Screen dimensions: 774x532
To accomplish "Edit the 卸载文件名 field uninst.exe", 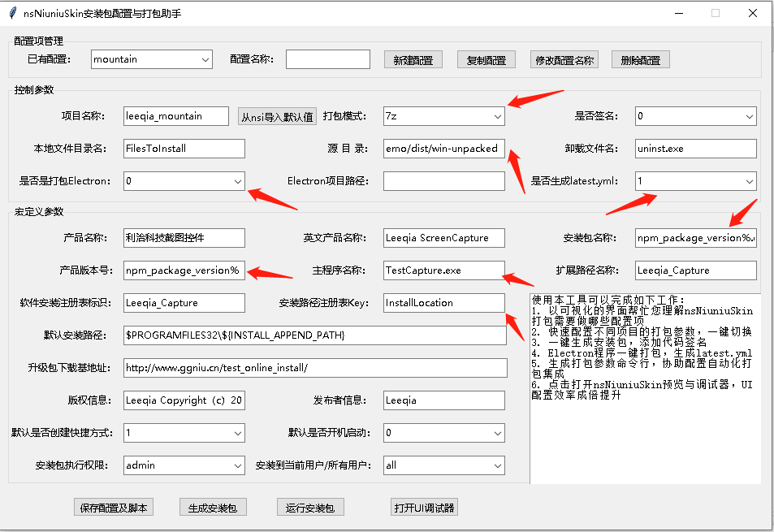I will pyautogui.click(x=695, y=149).
